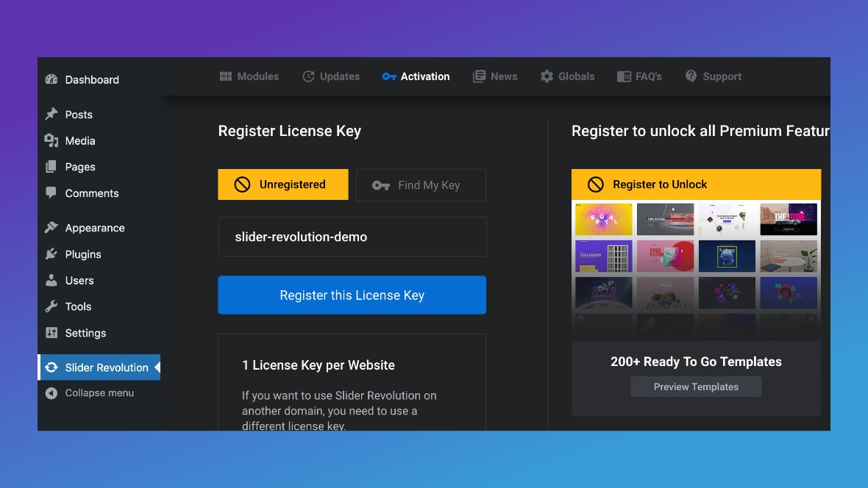This screenshot has height=488, width=868.
Task: Click '200+ Ready To Go Templates' text
Action: (696, 362)
